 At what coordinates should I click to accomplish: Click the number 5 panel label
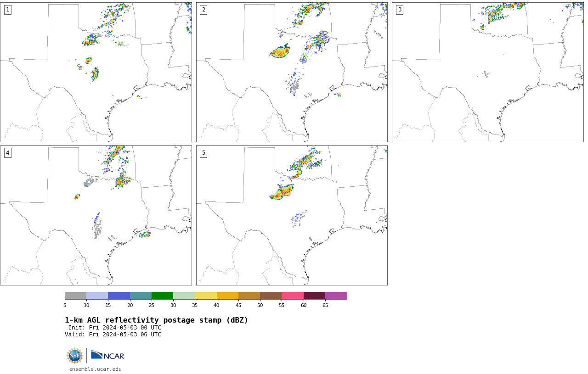coord(204,153)
